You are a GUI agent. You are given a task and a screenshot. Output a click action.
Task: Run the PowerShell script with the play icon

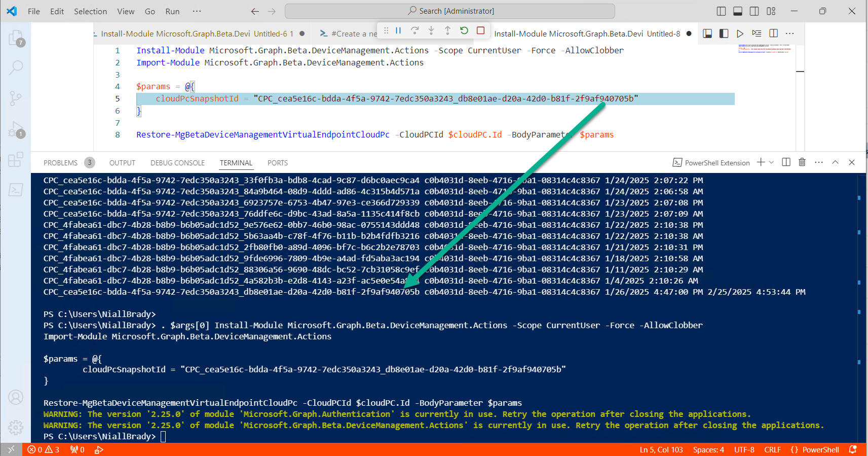click(740, 33)
